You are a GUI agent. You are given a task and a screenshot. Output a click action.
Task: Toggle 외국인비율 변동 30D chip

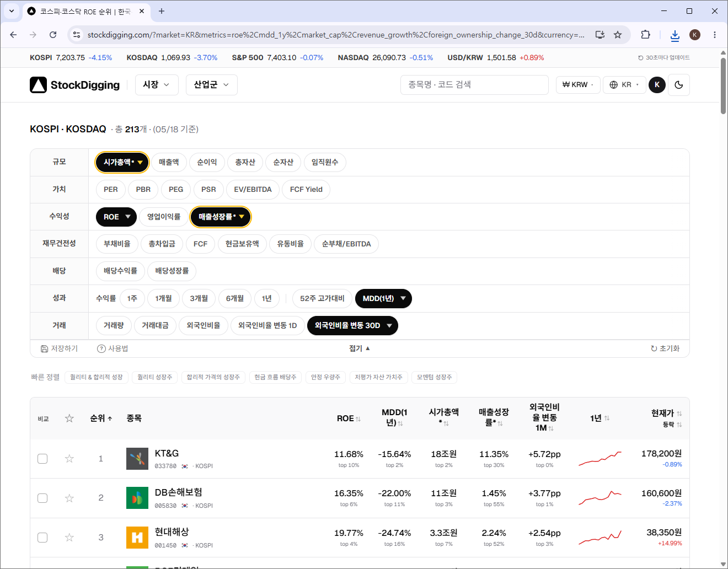pyautogui.click(x=352, y=325)
